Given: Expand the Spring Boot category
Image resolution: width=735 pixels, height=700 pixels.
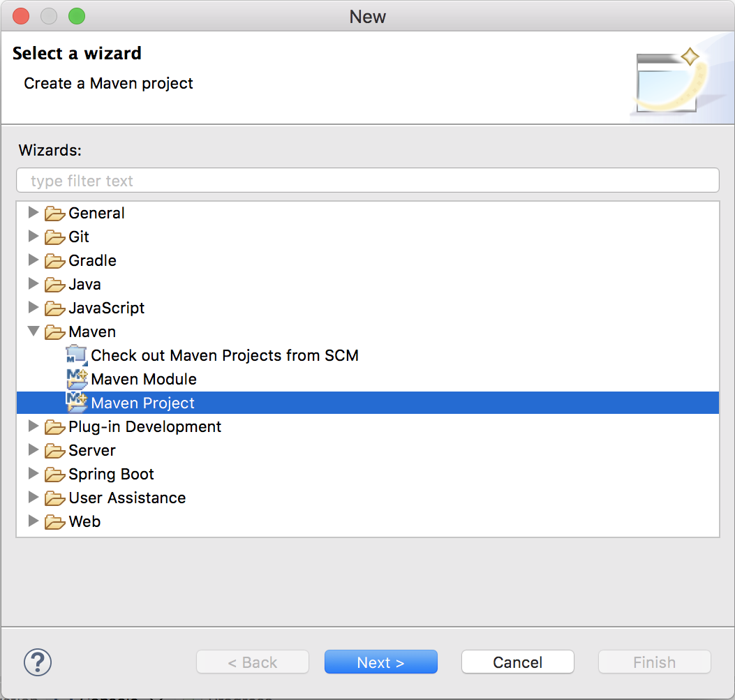Looking at the screenshot, I should pyautogui.click(x=33, y=473).
